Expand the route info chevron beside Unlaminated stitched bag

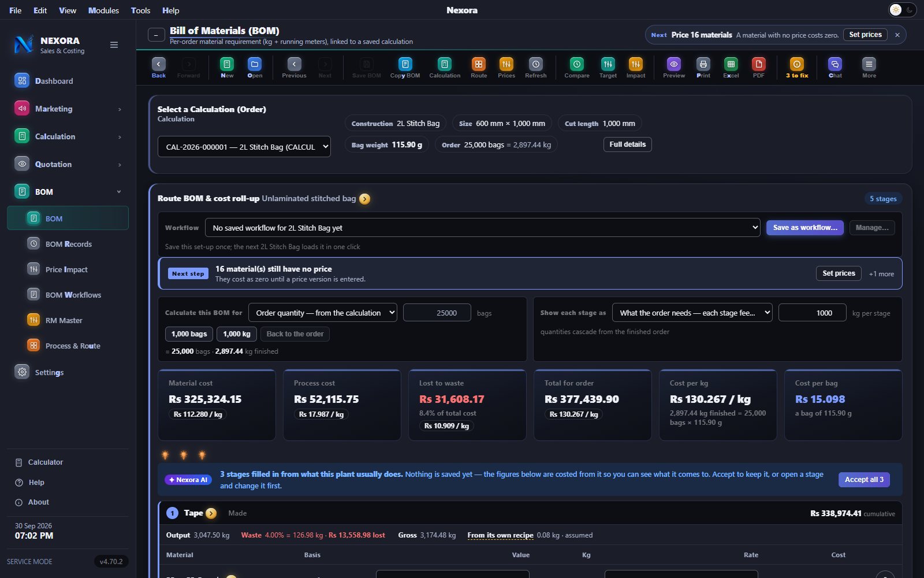364,199
